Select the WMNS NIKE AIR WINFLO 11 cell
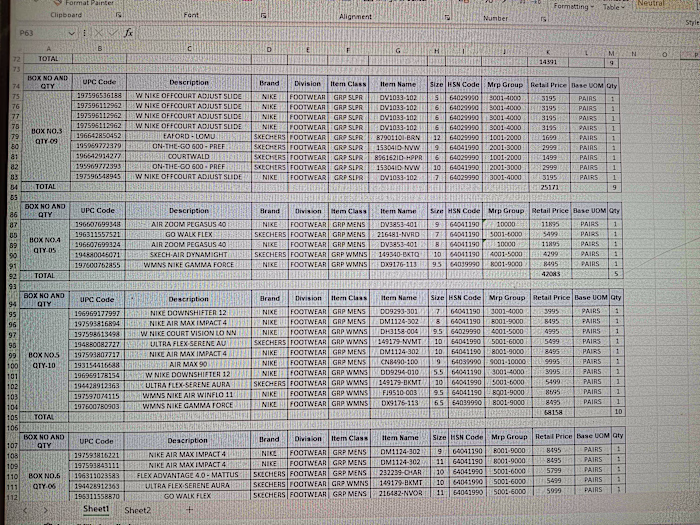This screenshot has width=700, height=525. [188, 395]
